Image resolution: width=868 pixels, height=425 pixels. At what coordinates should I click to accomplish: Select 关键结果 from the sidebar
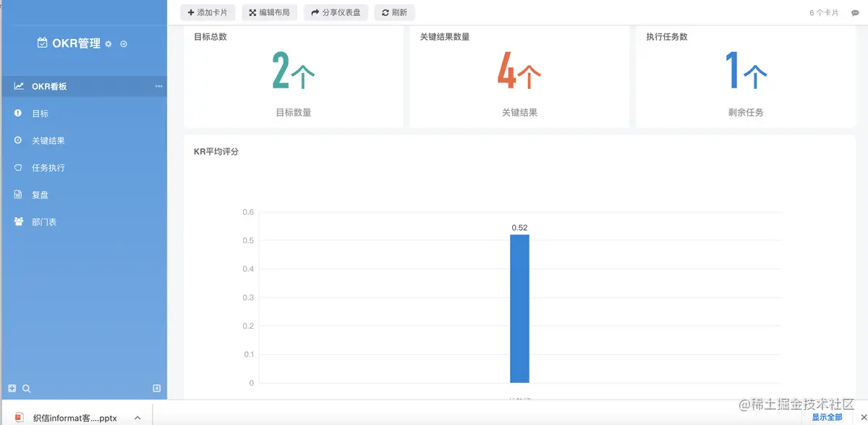48,140
